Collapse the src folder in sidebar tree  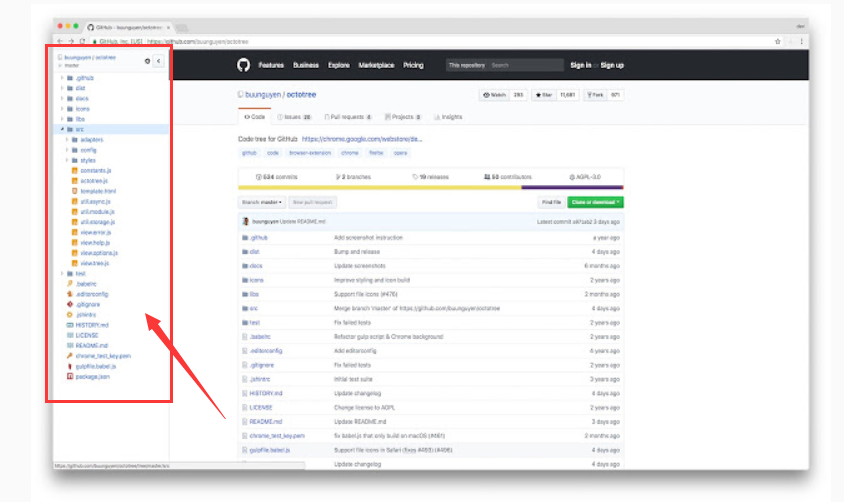click(62, 130)
